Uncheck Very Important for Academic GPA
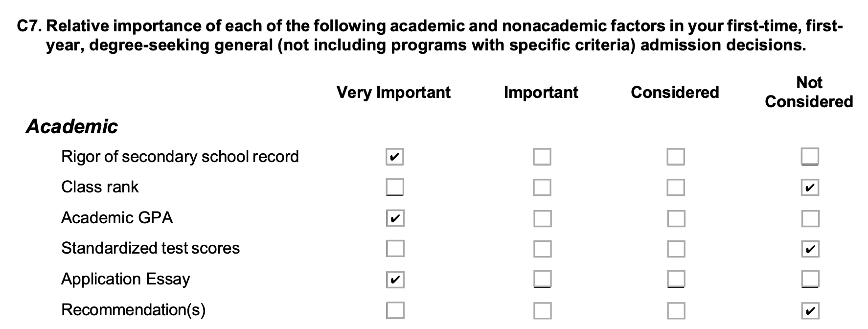 (x=395, y=218)
